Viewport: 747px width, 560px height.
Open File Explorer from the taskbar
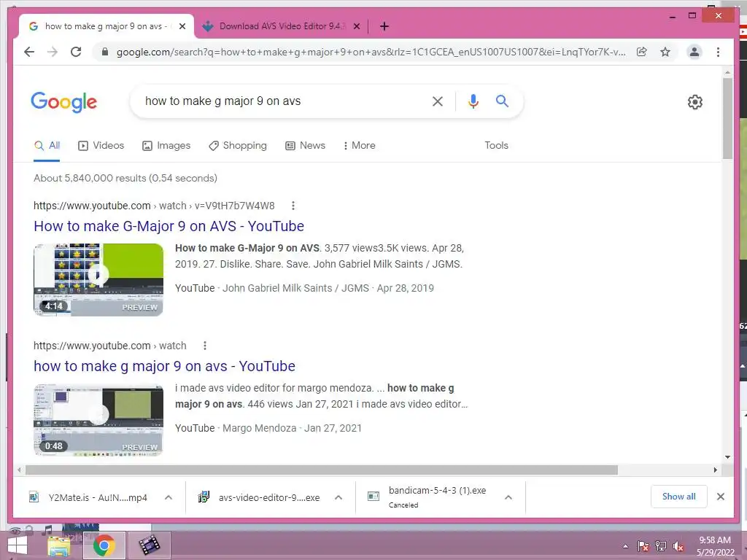pos(59,545)
